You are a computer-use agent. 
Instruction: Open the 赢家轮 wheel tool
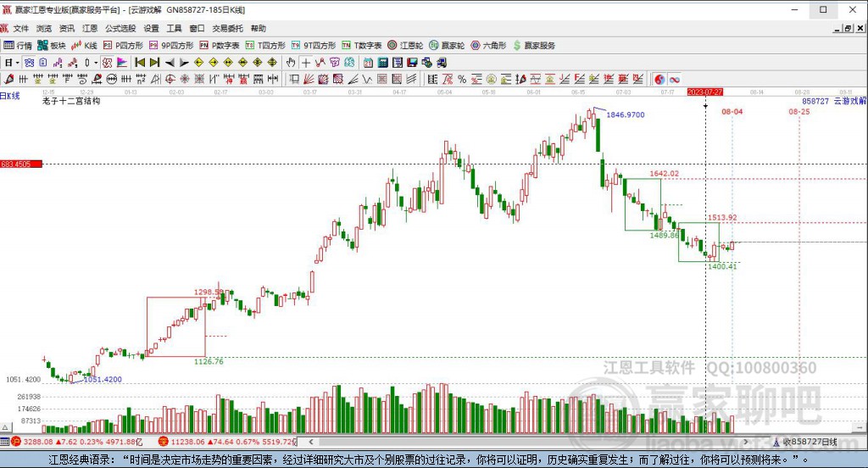pos(447,46)
